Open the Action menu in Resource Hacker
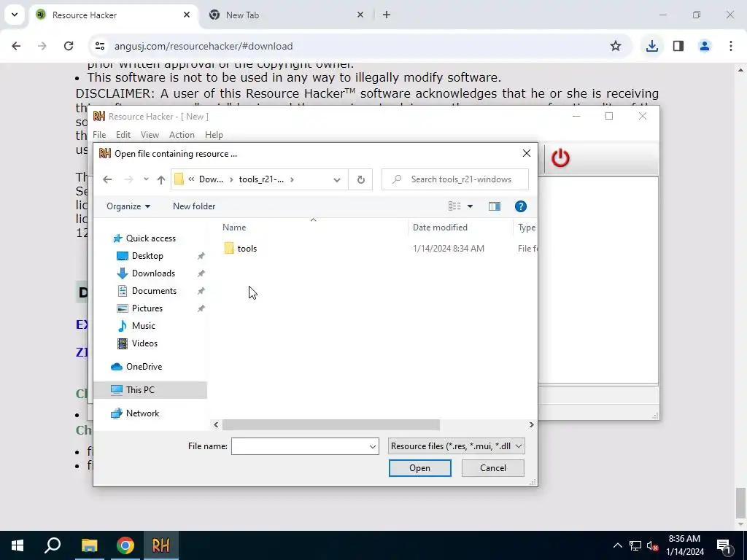The width and height of the screenshot is (747, 560). point(182,135)
